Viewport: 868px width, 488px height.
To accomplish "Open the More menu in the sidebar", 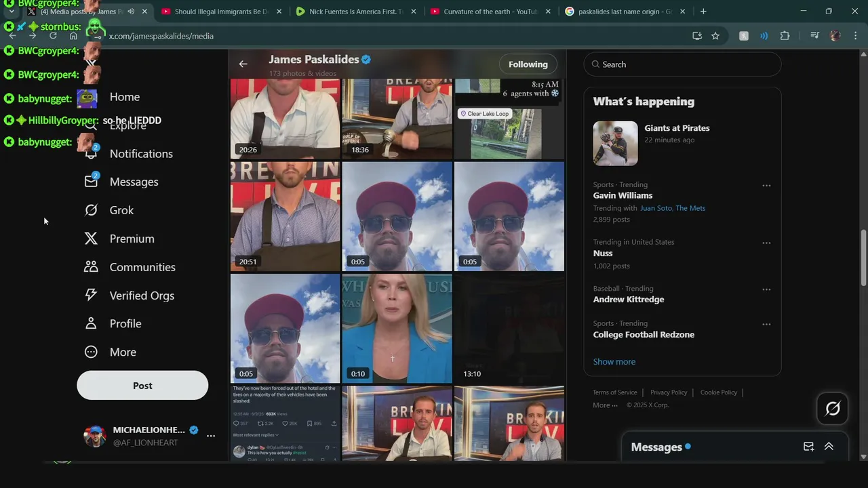I will click(x=110, y=352).
